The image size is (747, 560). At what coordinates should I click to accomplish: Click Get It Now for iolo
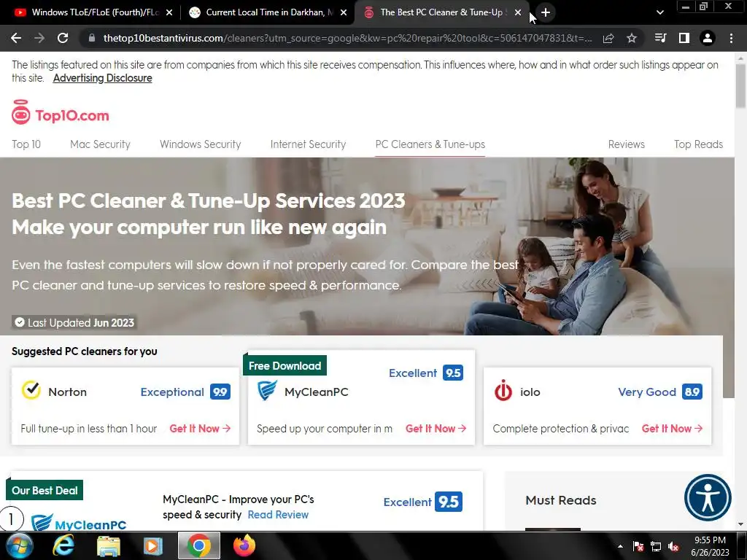point(672,429)
